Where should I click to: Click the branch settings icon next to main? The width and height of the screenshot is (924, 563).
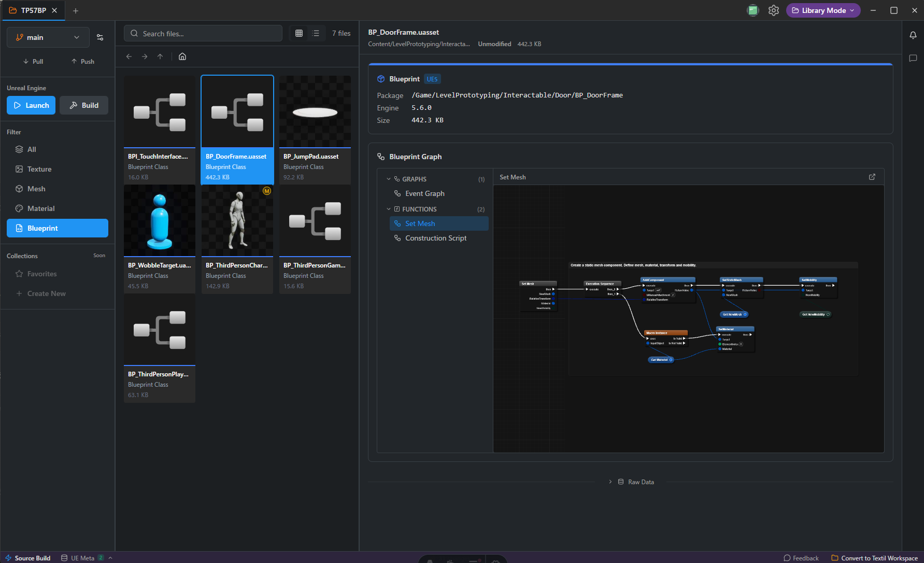100,37
